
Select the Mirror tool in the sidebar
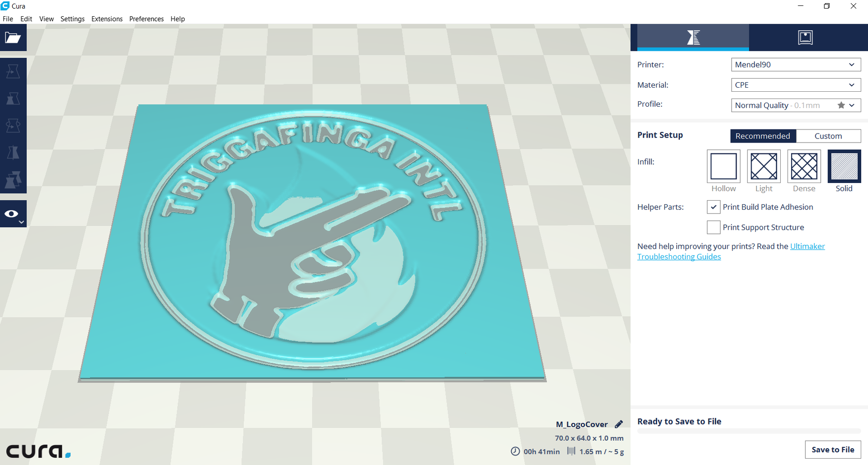point(13,153)
